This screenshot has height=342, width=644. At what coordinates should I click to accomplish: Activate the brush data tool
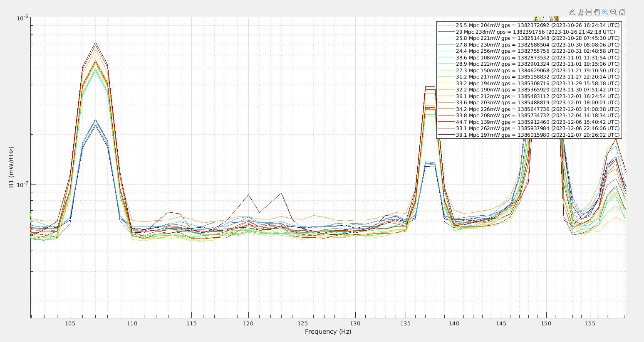[x=581, y=12]
